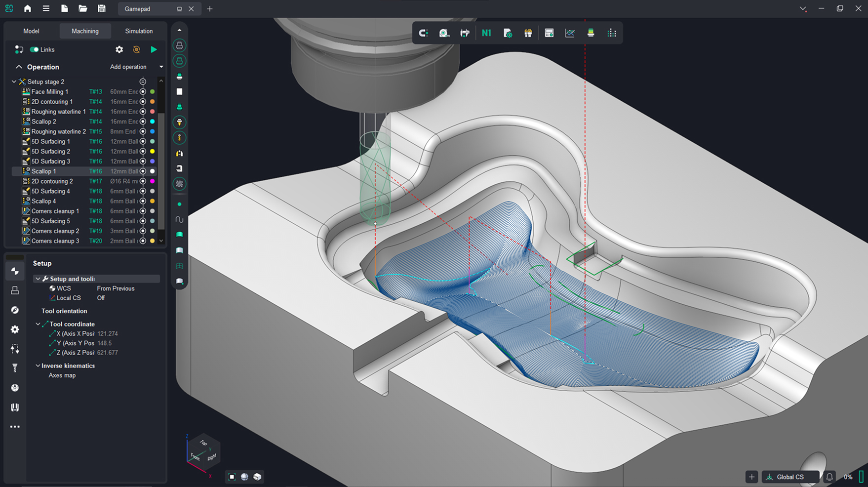Toggle visibility dot for 2D contouring 2
Screen dimensions: 868x487
[x=143, y=181]
